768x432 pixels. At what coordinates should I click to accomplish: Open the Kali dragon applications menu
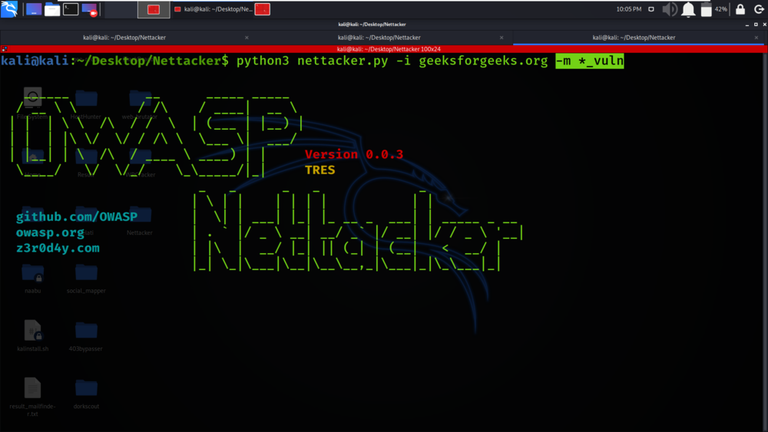pyautogui.click(x=9, y=9)
